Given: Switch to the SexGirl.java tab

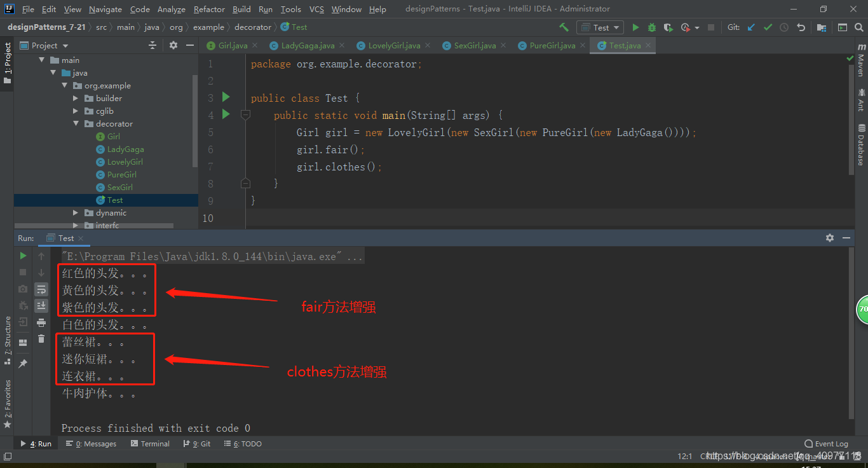Looking at the screenshot, I should pyautogui.click(x=475, y=45).
